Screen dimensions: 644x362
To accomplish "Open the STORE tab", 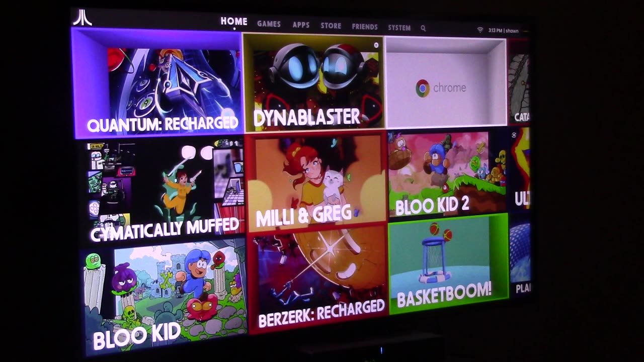I will tap(331, 26).
